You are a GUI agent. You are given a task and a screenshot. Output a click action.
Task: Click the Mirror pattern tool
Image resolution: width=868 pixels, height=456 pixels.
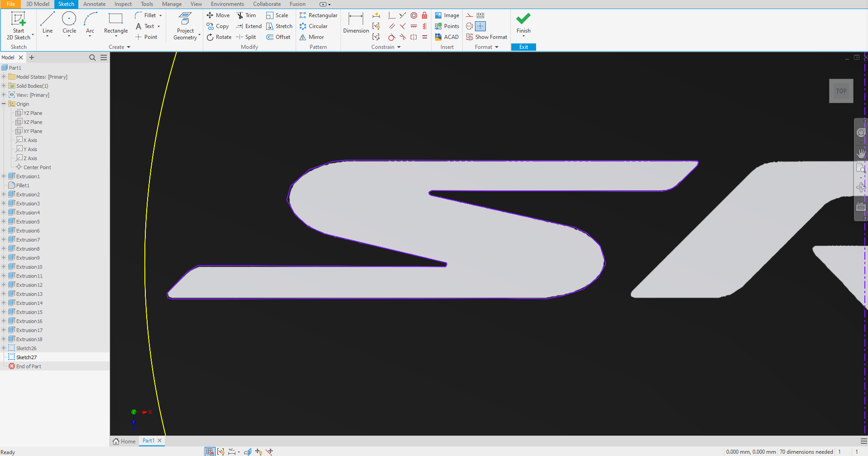(312, 37)
